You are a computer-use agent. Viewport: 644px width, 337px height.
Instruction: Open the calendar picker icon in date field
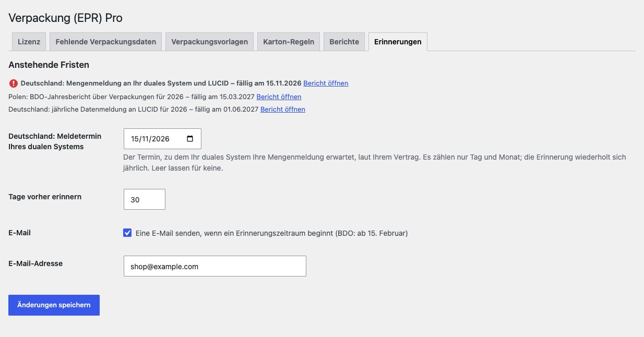pos(190,139)
